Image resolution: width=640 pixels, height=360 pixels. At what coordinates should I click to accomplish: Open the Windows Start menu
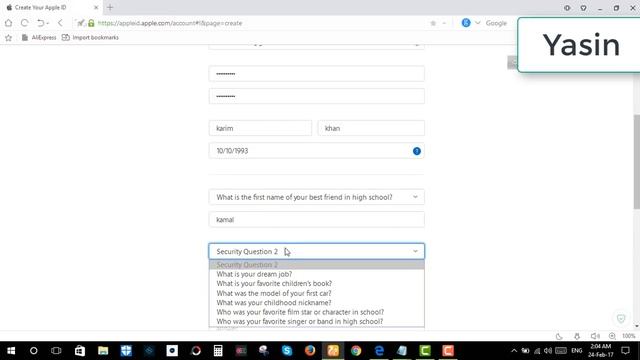tap(11, 351)
